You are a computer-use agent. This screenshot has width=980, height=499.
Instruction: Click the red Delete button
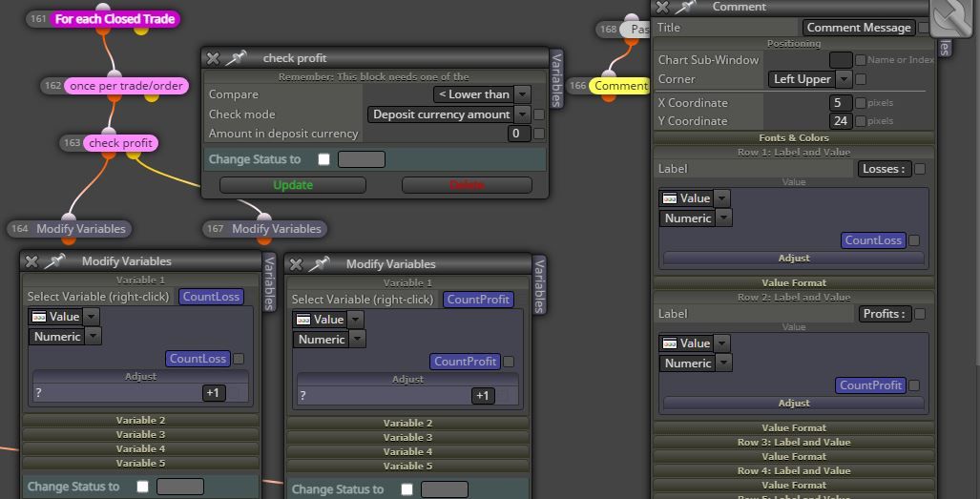point(467,185)
